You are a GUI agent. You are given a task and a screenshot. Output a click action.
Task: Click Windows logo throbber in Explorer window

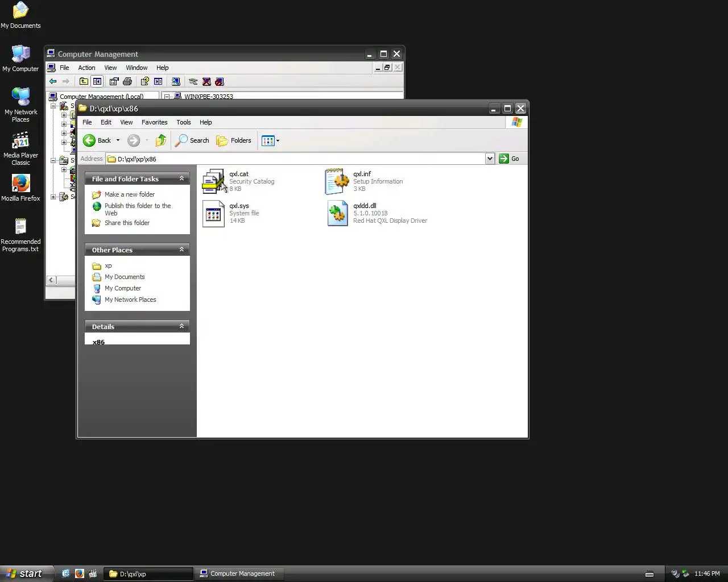click(x=516, y=122)
